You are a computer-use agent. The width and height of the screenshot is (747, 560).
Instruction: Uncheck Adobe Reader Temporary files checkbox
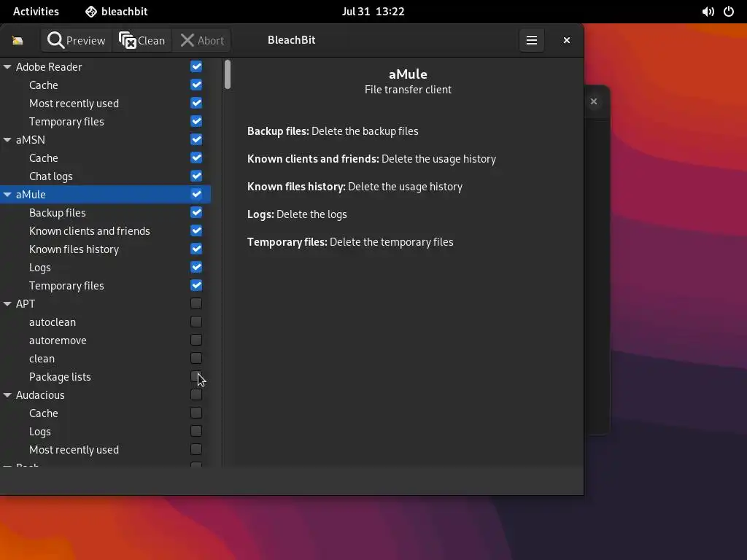pyautogui.click(x=196, y=121)
